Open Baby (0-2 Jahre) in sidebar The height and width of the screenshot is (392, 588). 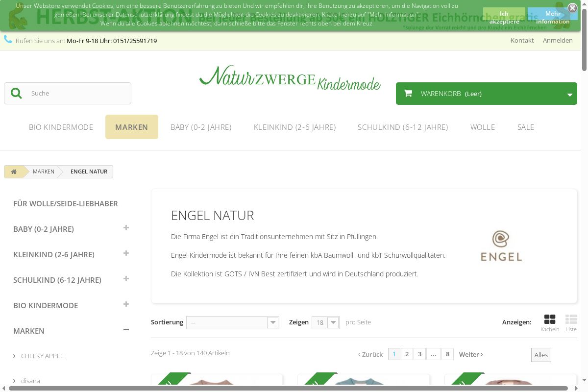tap(44, 229)
